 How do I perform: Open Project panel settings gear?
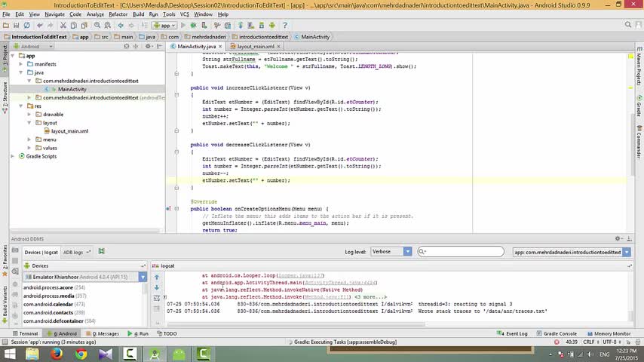point(149,47)
